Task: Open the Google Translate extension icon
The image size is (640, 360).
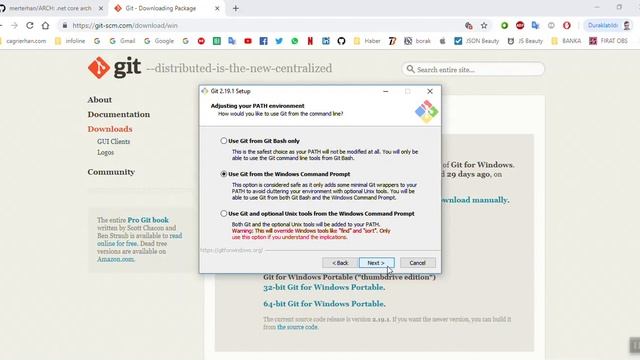Action: [x=536, y=25]
